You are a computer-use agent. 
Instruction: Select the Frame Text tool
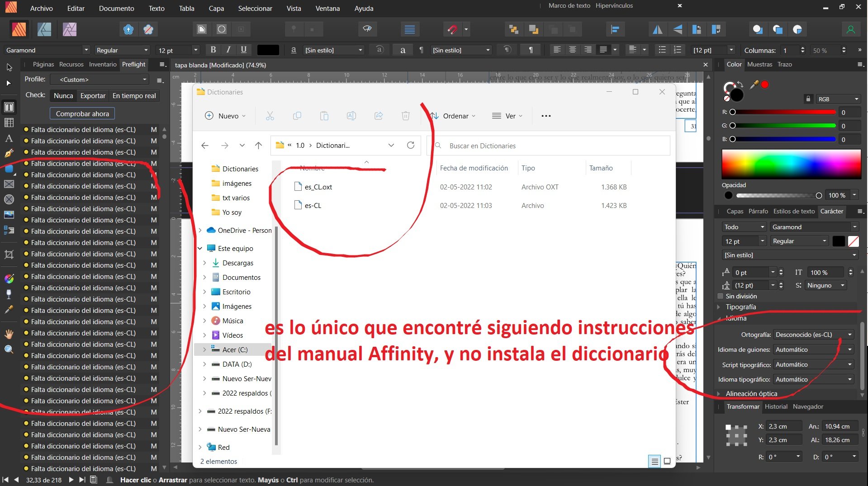pos(9,108)
